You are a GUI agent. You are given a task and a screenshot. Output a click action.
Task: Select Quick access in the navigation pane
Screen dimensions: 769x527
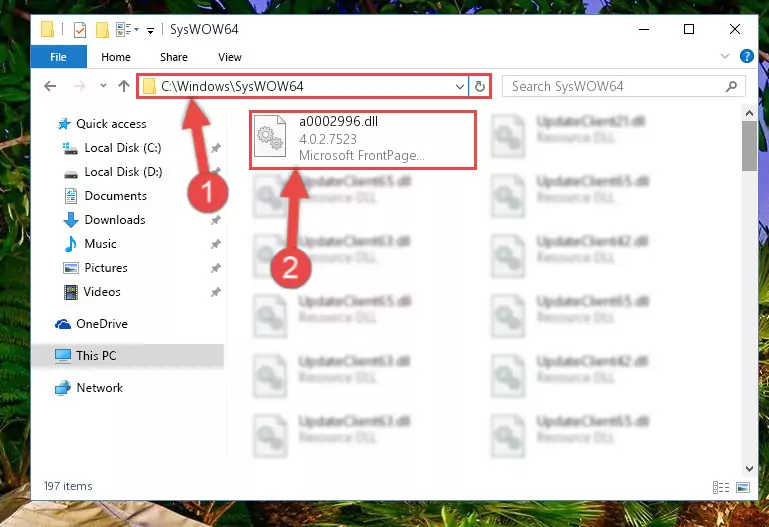click(x=111, y=124)
